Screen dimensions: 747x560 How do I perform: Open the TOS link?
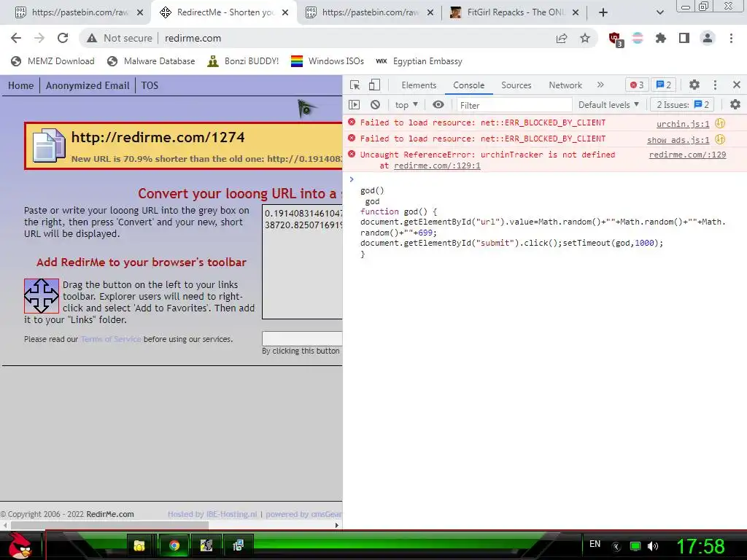point(150,86)
